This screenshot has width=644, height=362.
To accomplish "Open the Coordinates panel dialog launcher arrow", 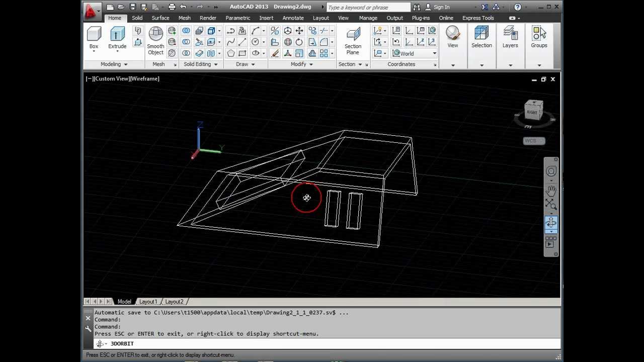I will point(435,64).
